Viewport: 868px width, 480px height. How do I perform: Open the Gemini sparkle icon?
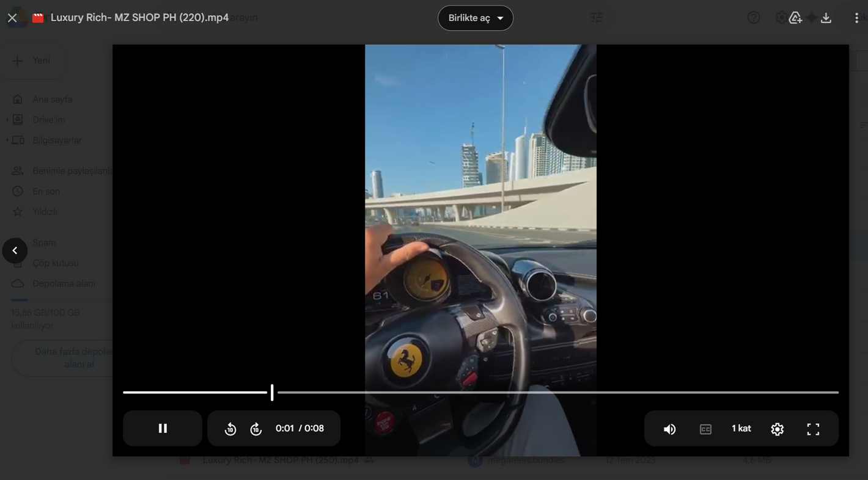coord(811,18)
